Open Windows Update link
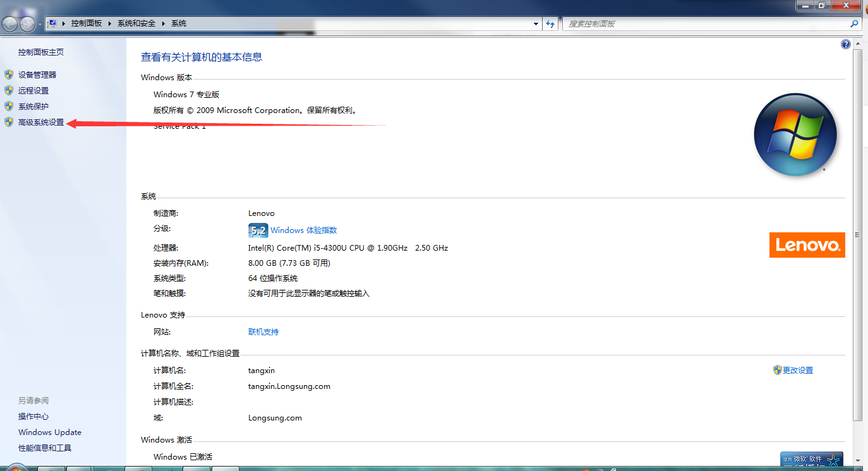This screenshot has width=868, height=471. pyautogui.click(x=50, y=432)
